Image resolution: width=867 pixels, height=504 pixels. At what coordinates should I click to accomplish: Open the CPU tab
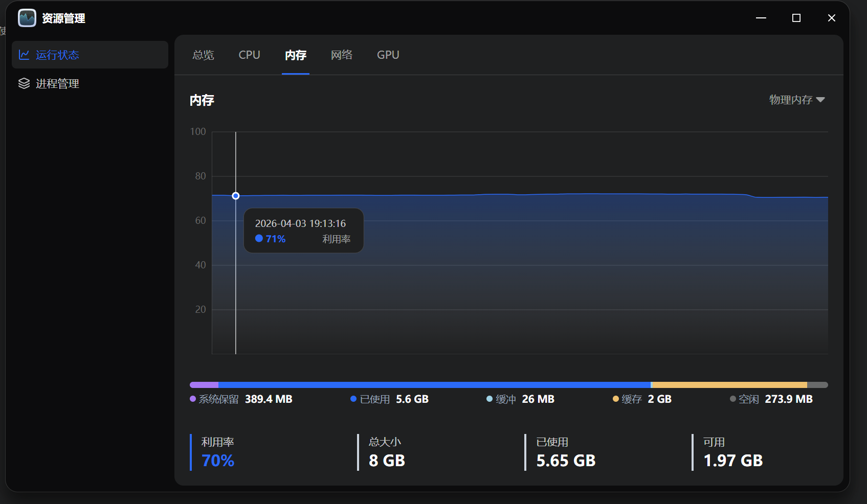click(x=249, y=55)
